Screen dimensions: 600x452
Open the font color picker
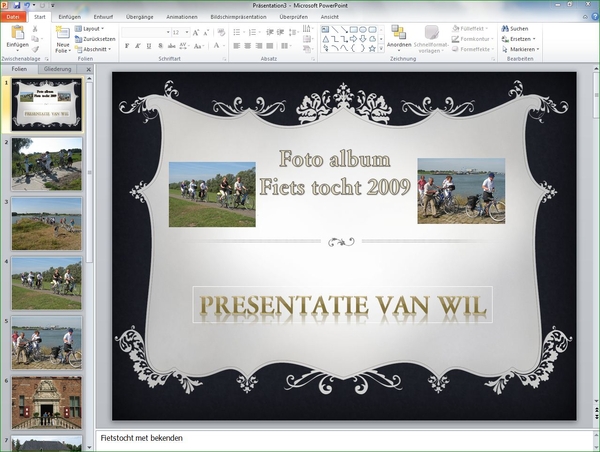pyautogui.click(x=219, y=46)
